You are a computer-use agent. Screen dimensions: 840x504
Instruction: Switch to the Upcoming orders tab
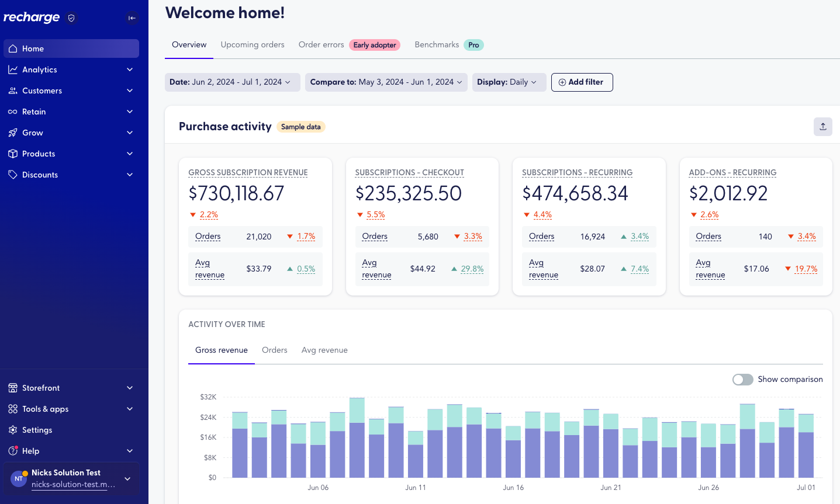click(252, 44)
